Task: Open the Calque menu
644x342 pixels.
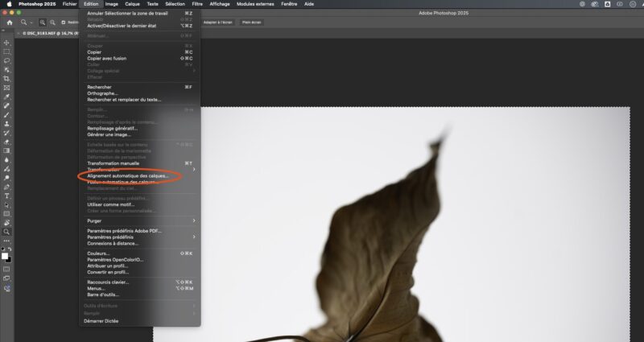Action: click(x=132, y=4)
